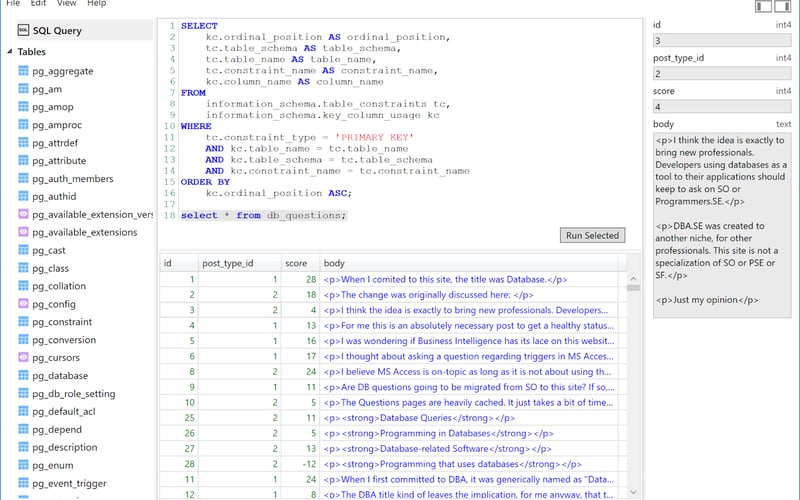Open the File menu
The width and height of the screenshot is (800, 500).
pyautogui.click(x=13, y=3)
